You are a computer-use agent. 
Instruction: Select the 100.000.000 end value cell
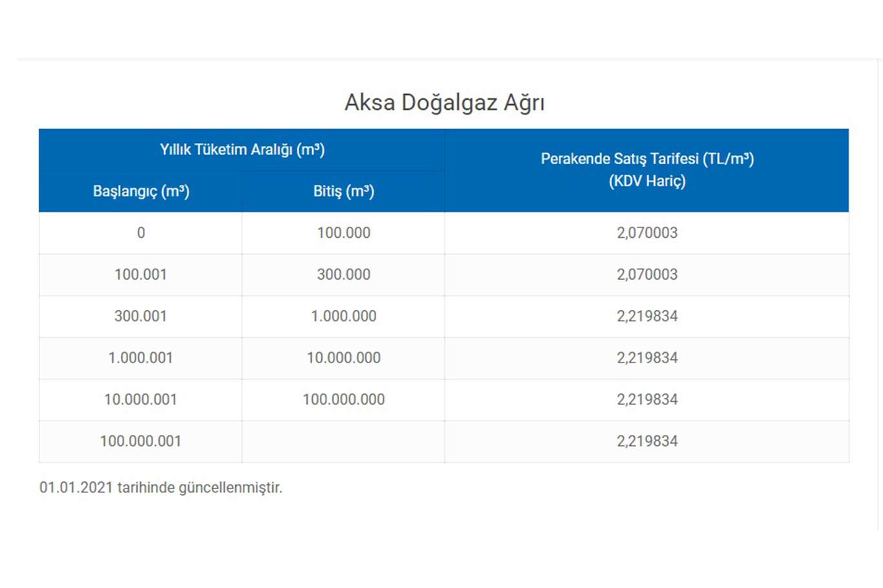343,399
